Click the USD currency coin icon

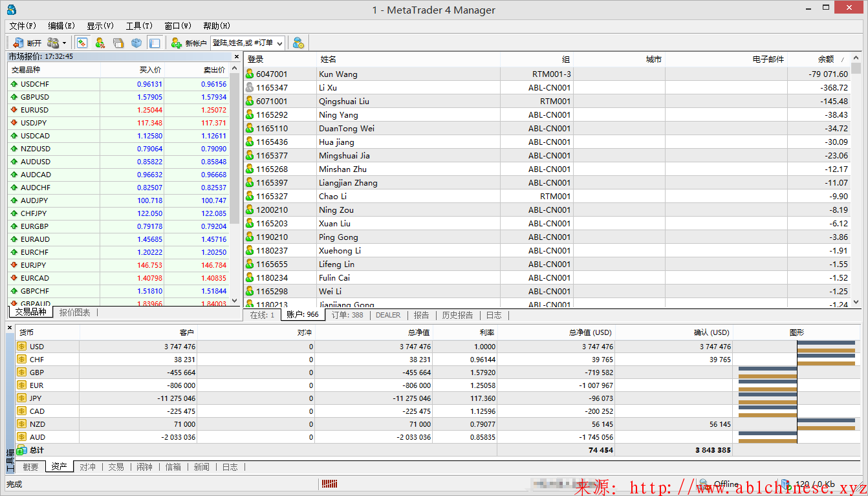point(21,347)
